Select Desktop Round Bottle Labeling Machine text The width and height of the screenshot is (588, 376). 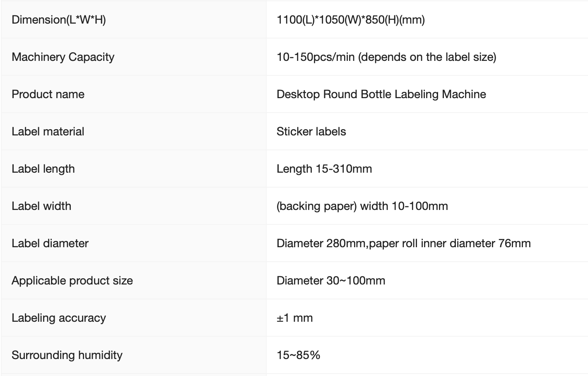(x=381, y=94)
